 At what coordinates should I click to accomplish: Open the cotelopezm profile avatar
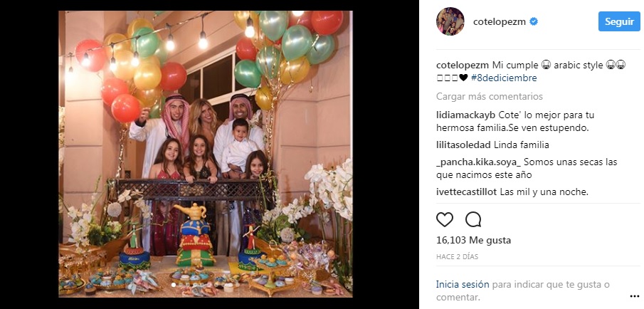tap(450, 21)
